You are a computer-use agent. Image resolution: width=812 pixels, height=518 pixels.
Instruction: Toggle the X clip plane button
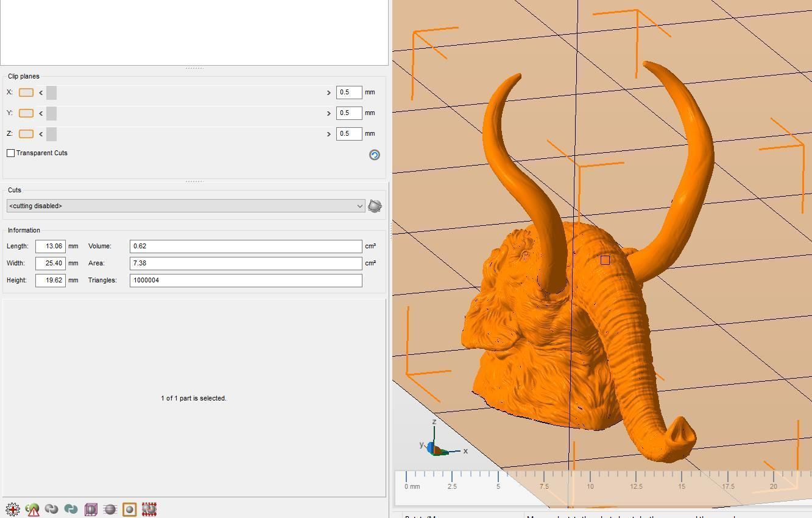(26, 93)
